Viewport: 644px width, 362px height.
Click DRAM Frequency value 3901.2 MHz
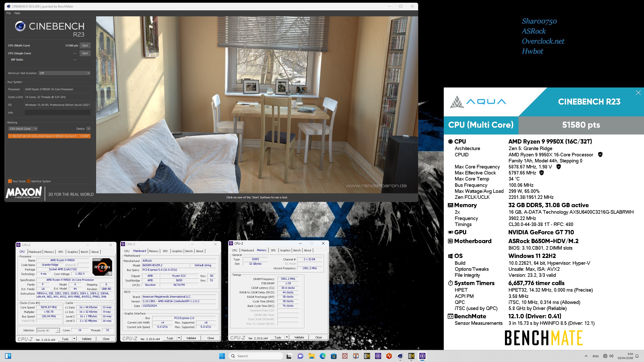coord(288,279)
